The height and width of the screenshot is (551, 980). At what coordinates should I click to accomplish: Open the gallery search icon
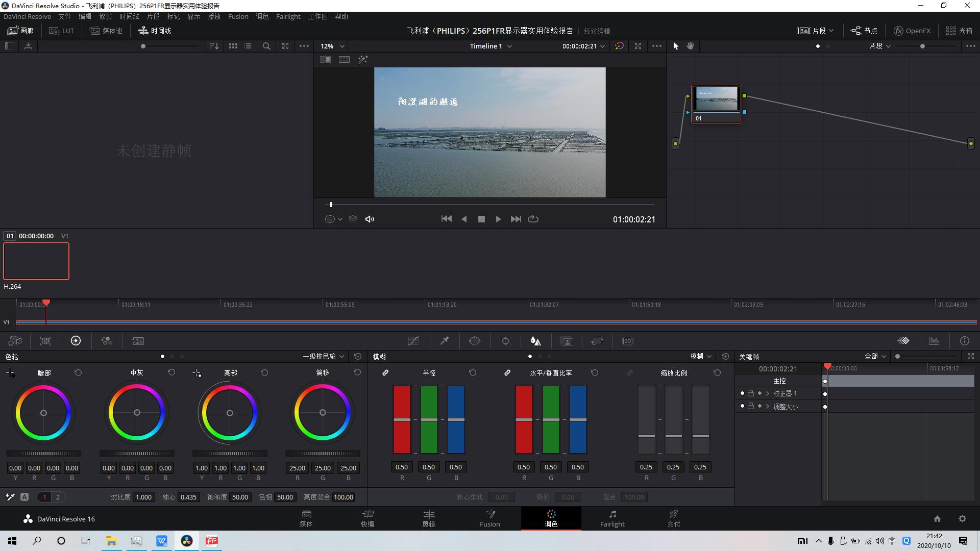point(266,46)
